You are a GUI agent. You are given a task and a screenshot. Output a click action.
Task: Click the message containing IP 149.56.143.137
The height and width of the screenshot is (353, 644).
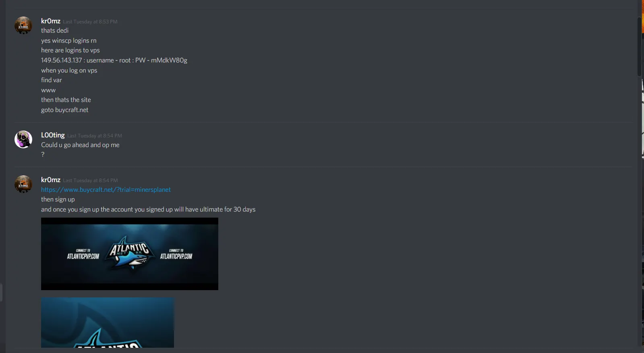tap(114, 60)
